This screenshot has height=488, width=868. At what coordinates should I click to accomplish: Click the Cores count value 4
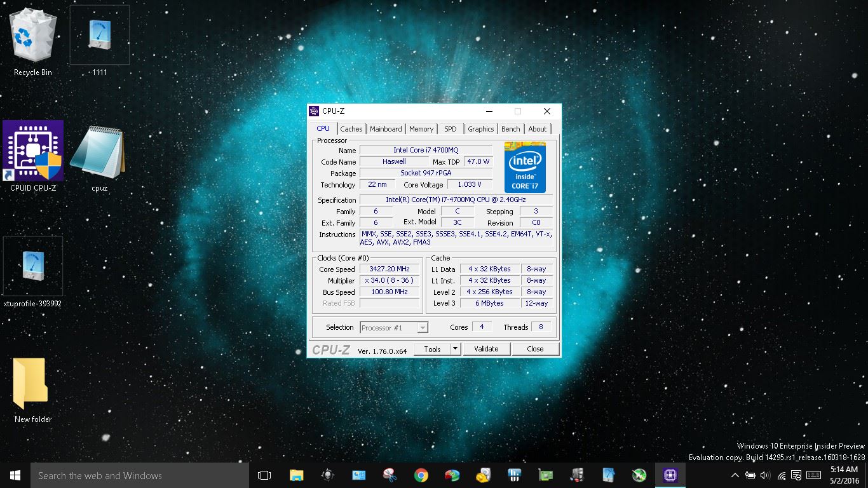[482, 327]
